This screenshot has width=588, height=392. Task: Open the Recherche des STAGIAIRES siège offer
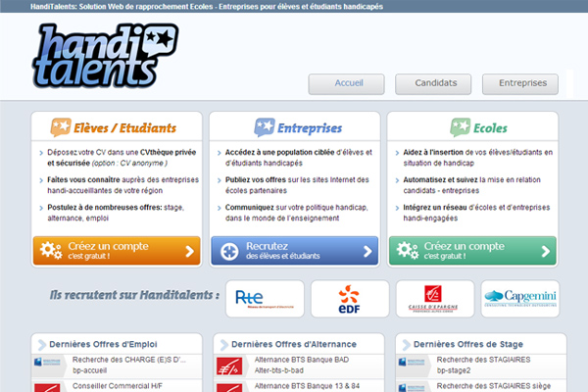pyautogui.click(x=481, y=386)
